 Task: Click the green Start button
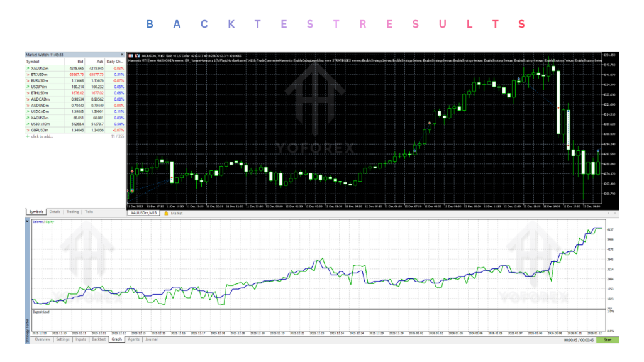pos(608,340)
